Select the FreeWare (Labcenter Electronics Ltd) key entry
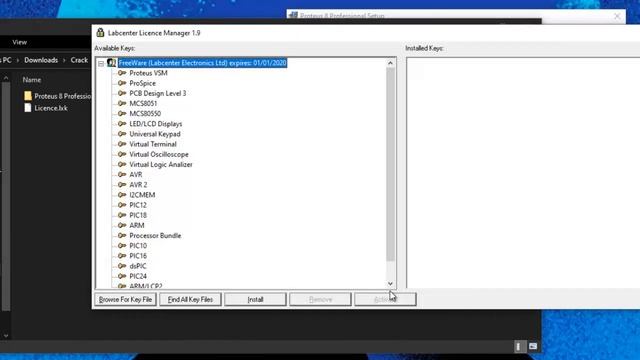The height and width of the screenshot is (360, 640). [202, 63]
